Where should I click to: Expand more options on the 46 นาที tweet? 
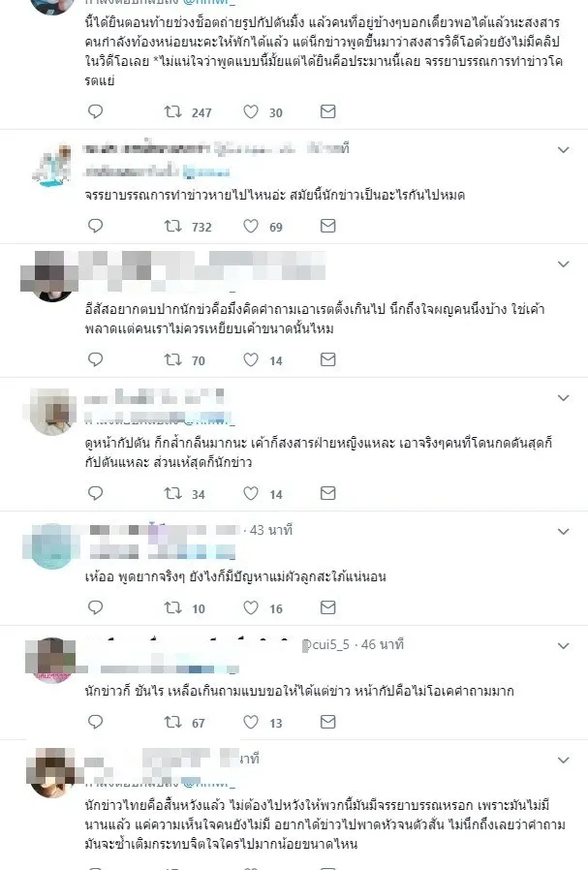(563, 646)
